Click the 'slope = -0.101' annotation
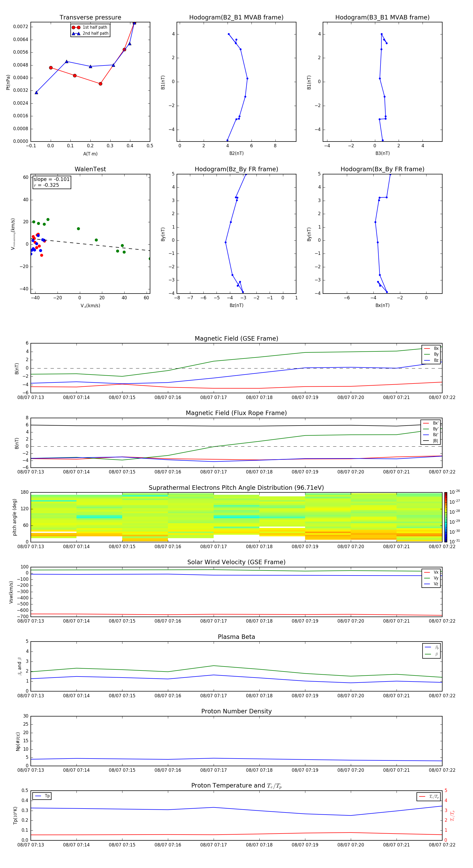 (x=52, y=179)
